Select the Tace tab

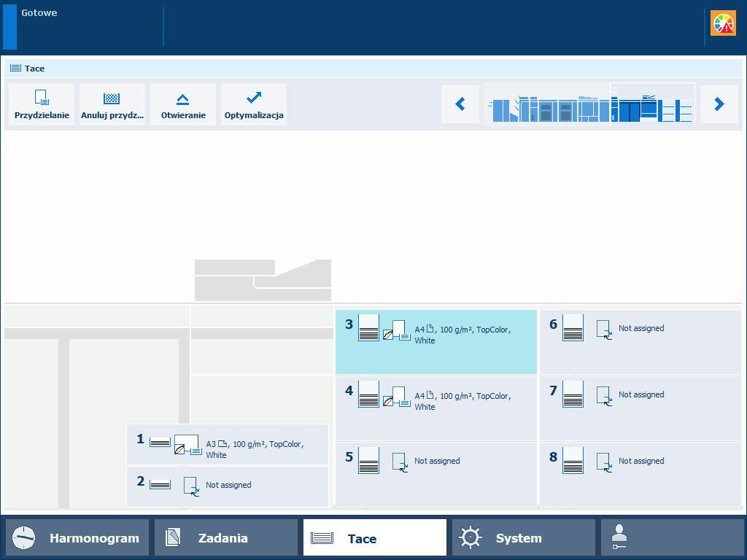click(375, 538)
